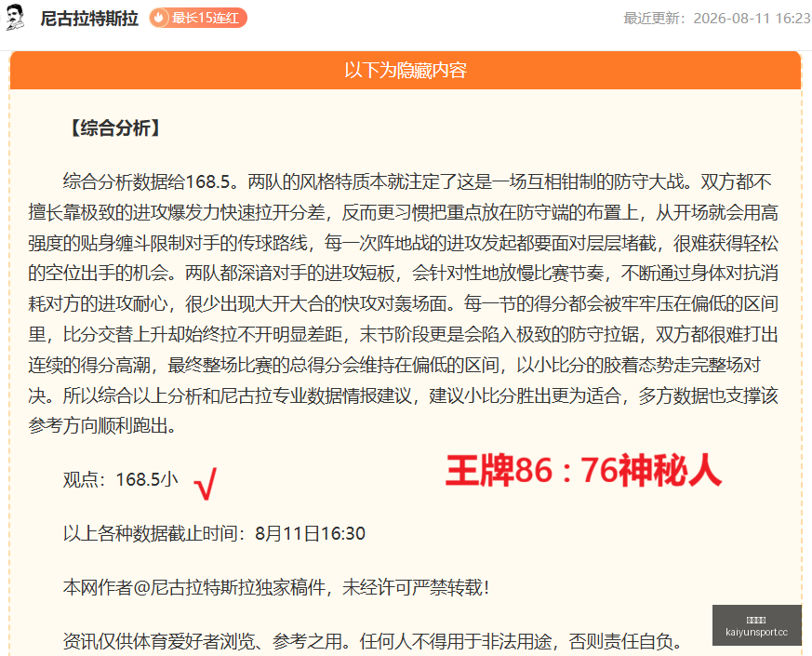The image size is (812, 656).
Task: Select the flame icon in the streak badge
Action: (x=159, y=18)
